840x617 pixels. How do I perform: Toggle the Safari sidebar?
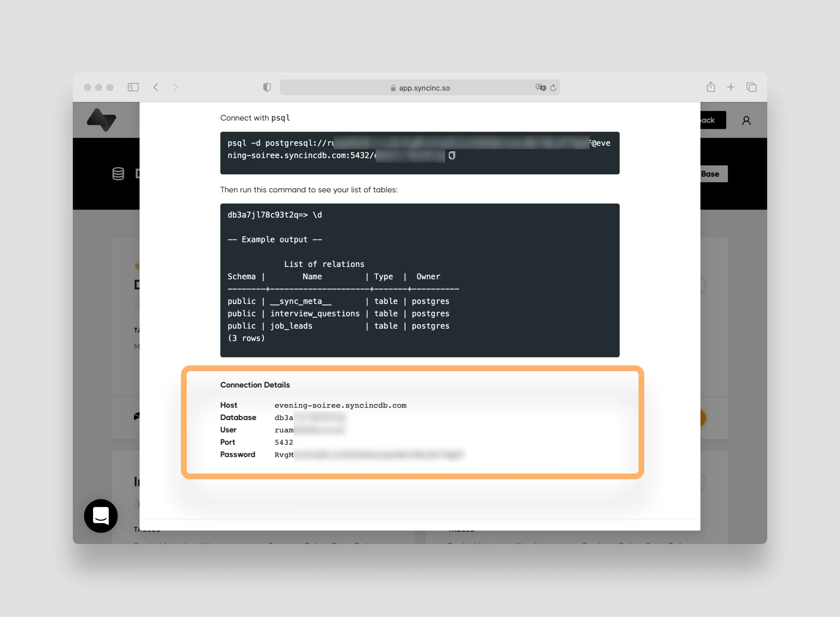pyautogui.click(x=133, y=87)
